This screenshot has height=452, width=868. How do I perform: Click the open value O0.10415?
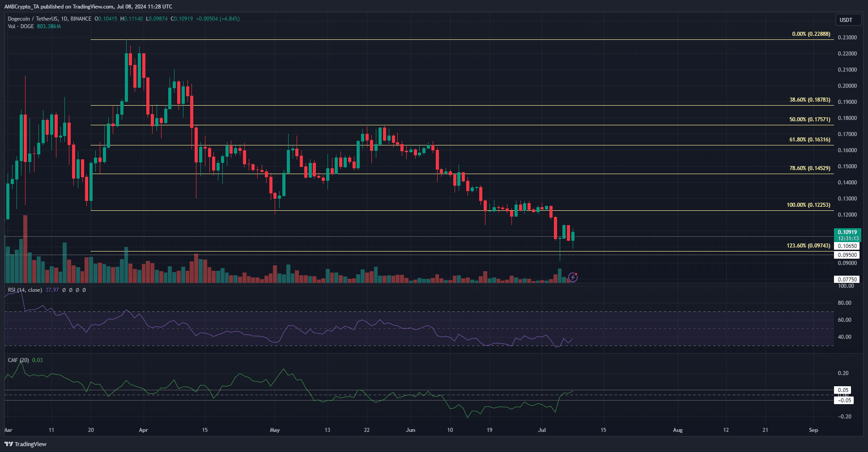tap(106, 19)
